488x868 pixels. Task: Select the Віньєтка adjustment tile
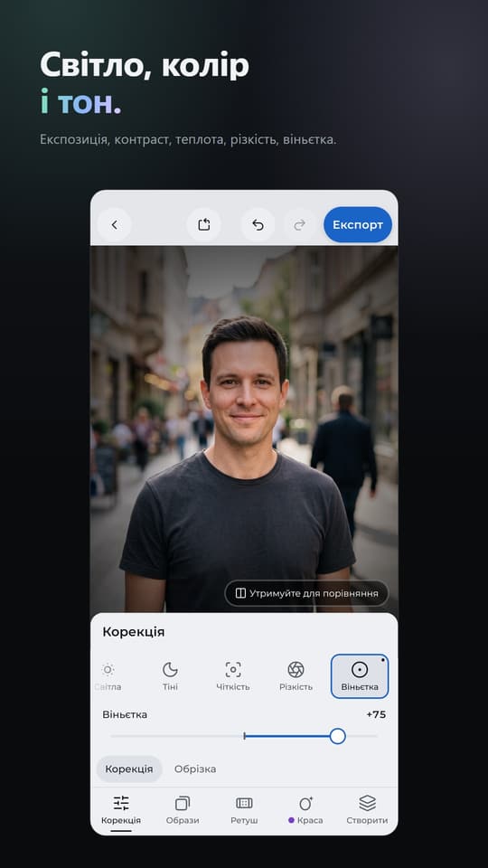point(360,676)
